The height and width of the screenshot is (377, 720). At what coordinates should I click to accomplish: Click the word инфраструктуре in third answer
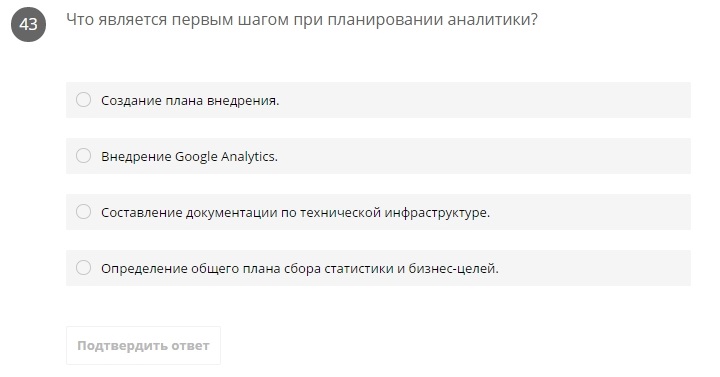[x=437, y=213]
